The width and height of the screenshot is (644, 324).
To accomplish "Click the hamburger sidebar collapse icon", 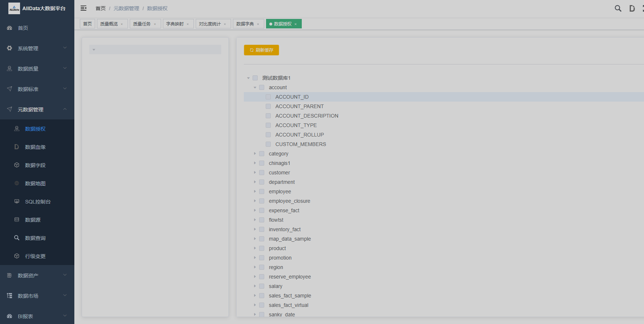I will tap(83, 8).
